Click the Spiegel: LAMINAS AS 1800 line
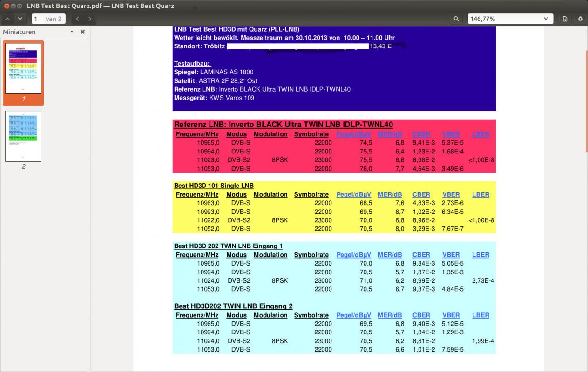The width and height of the screenshot is (588, 372). point(214,72)
